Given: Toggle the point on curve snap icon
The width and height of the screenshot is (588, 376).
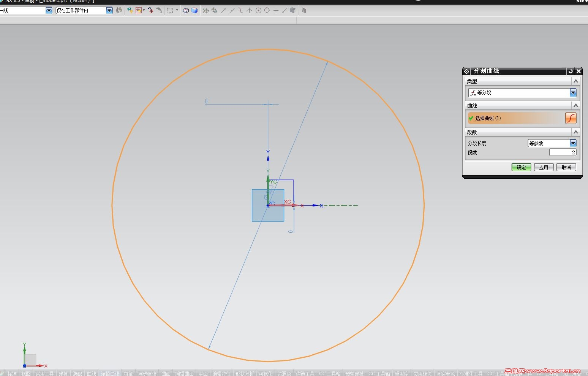Looking at the screenshot, I should (284, 11).
